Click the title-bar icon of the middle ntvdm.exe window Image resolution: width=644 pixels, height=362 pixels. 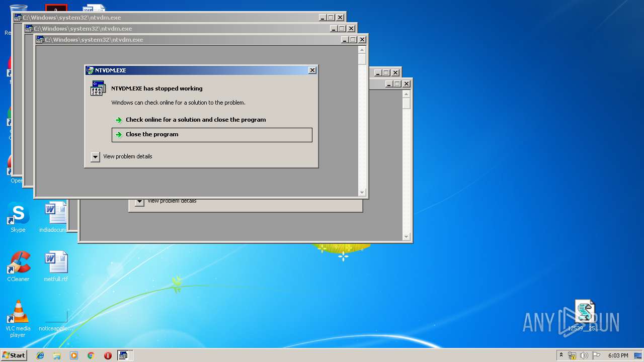pos(29,29)
